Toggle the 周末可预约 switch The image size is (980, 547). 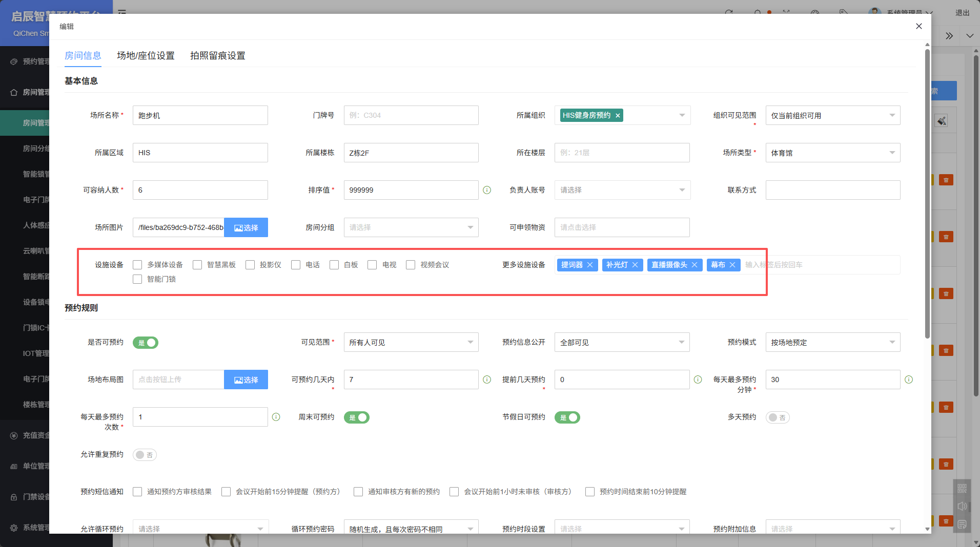(357, 417)
